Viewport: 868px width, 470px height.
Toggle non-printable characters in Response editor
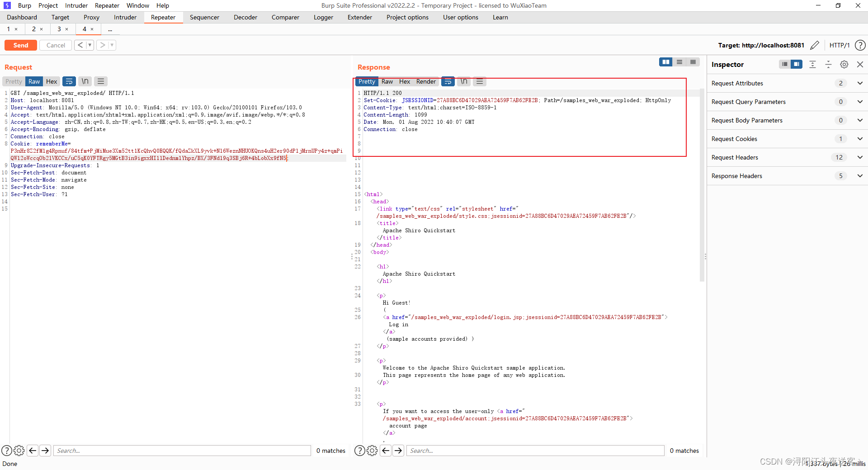point(464,81)
